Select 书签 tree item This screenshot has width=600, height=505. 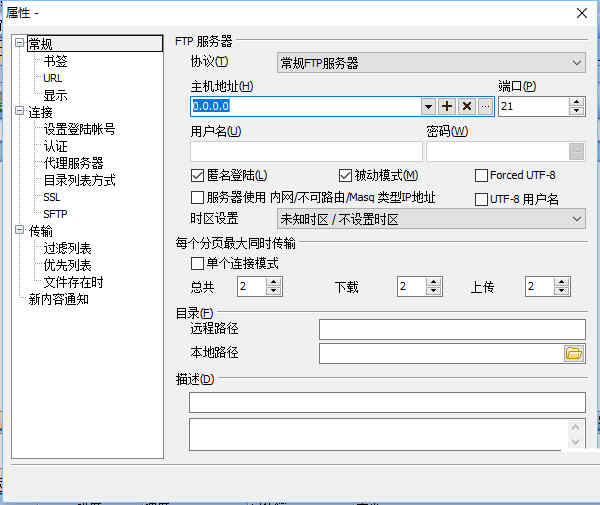click(55, 61)
